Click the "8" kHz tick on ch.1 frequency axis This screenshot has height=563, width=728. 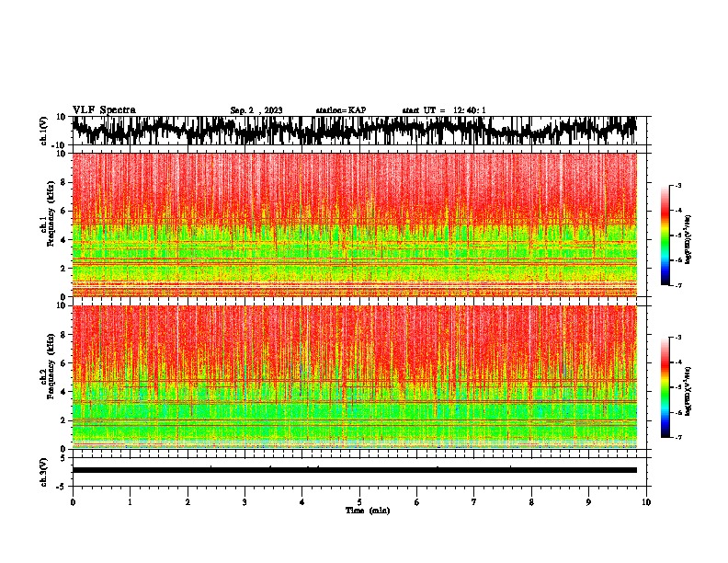click(x=64, y=182)
